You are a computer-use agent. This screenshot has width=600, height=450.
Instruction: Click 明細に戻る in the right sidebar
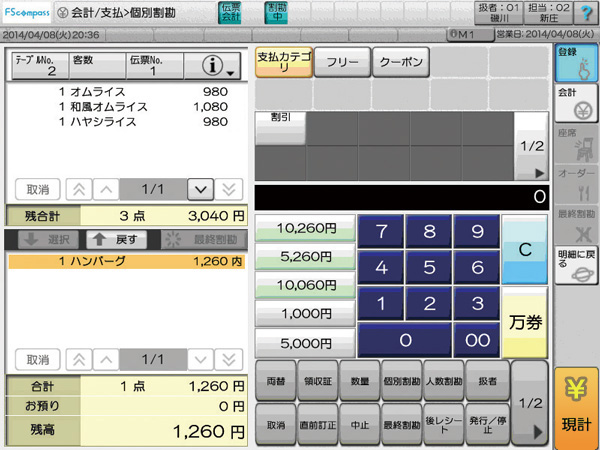576,264
